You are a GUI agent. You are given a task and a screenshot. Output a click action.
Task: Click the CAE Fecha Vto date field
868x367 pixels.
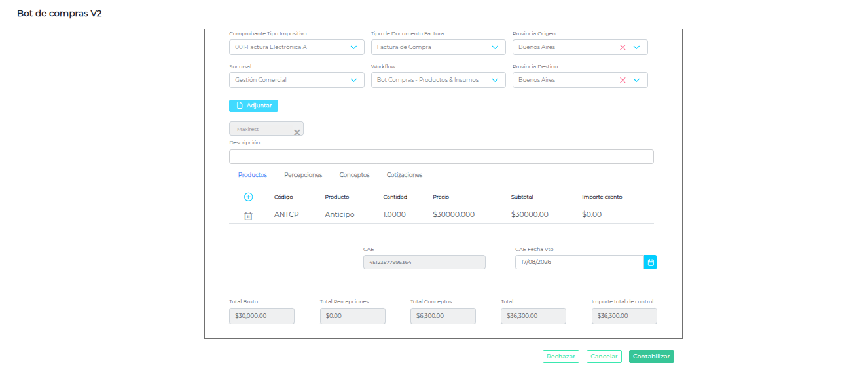click(x=579, y=262)
